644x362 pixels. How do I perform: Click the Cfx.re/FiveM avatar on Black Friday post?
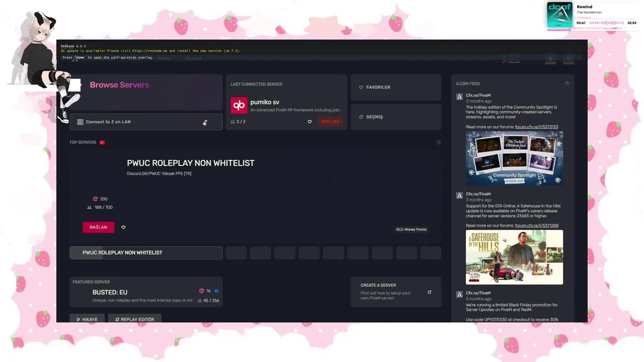pos(459,294)
